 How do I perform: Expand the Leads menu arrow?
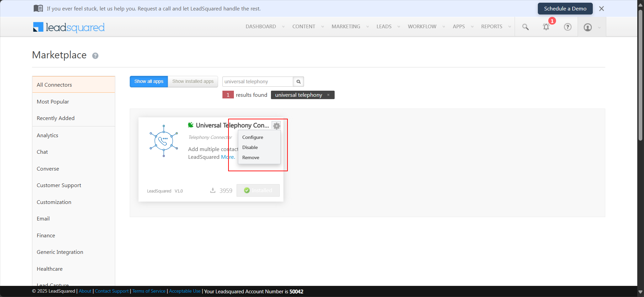[399, 27]
